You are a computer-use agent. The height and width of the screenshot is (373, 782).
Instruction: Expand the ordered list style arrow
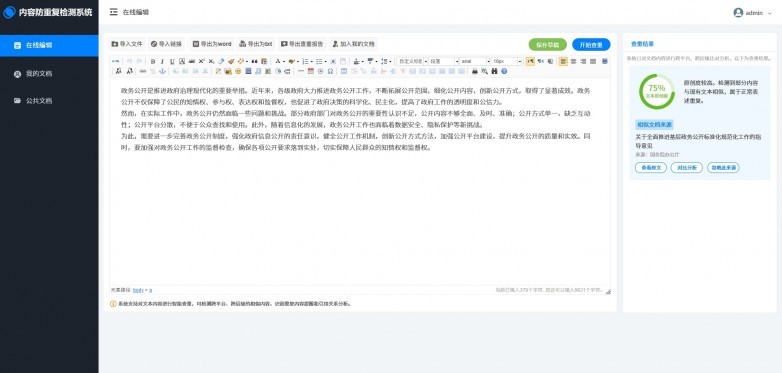312,61
